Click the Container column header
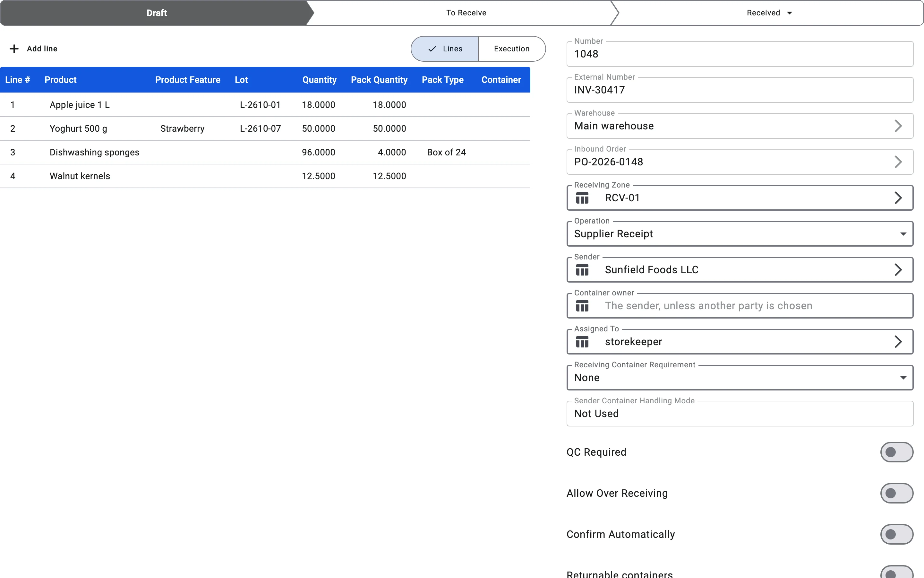 click(x=501, y=80)
